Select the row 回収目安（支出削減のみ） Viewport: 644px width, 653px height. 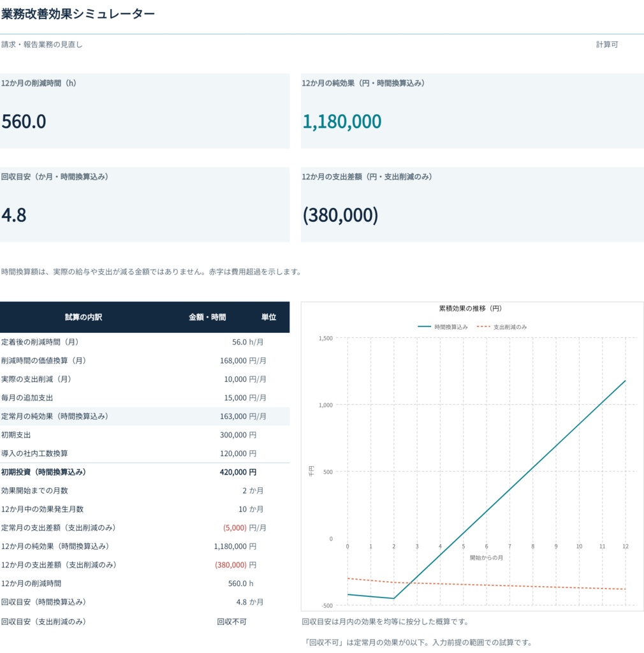tap(145, 622)
